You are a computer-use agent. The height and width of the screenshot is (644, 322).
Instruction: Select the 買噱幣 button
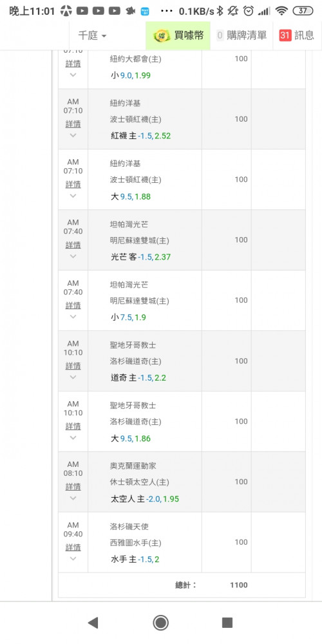click(178, 35)
